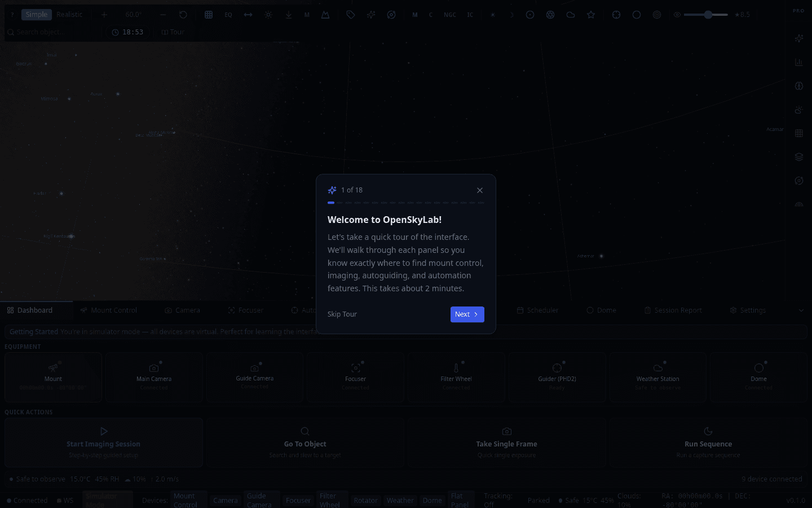Click the plus zoom-in icon

pyautogui.click(x=104, y=15)
